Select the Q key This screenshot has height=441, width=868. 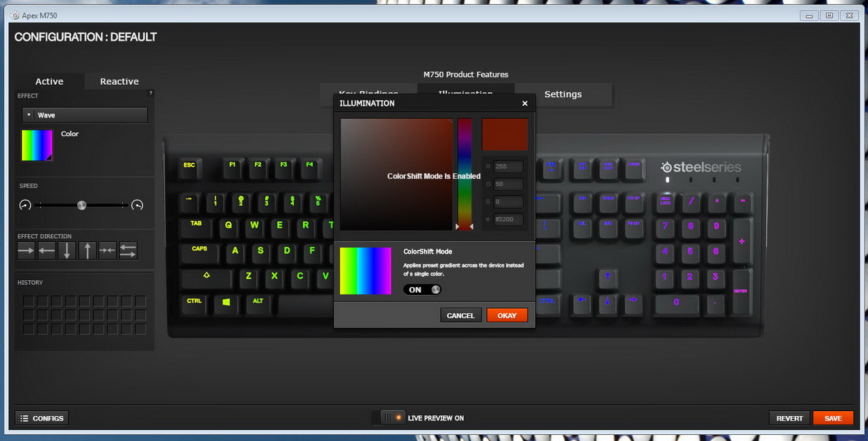[x=229, y=227]
